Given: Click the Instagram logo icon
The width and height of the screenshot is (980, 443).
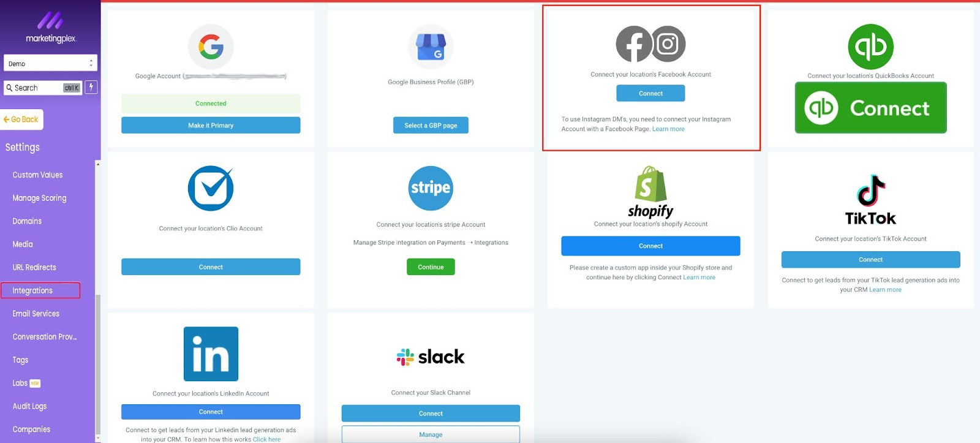Looking at the screenshot, I should click(x=668, y=44).
